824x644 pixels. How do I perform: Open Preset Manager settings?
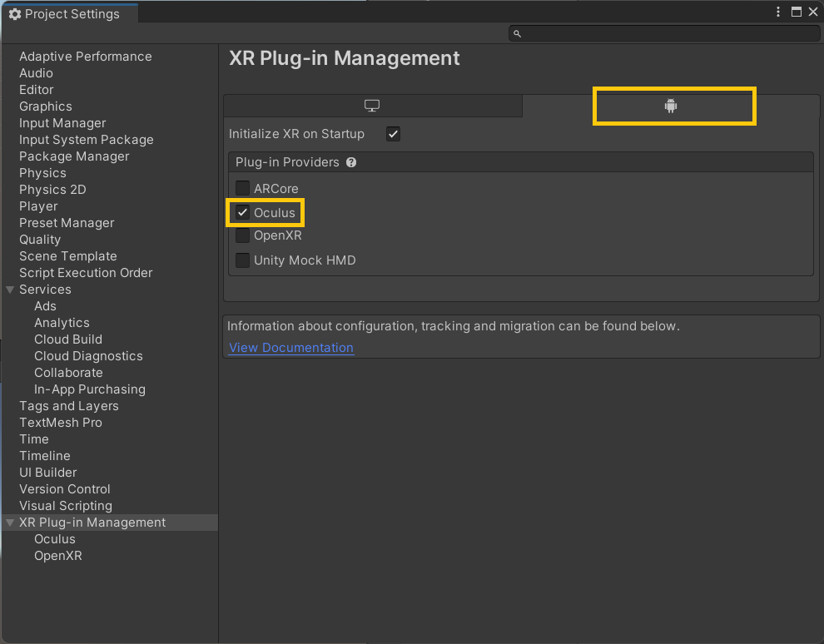(67, 223)
